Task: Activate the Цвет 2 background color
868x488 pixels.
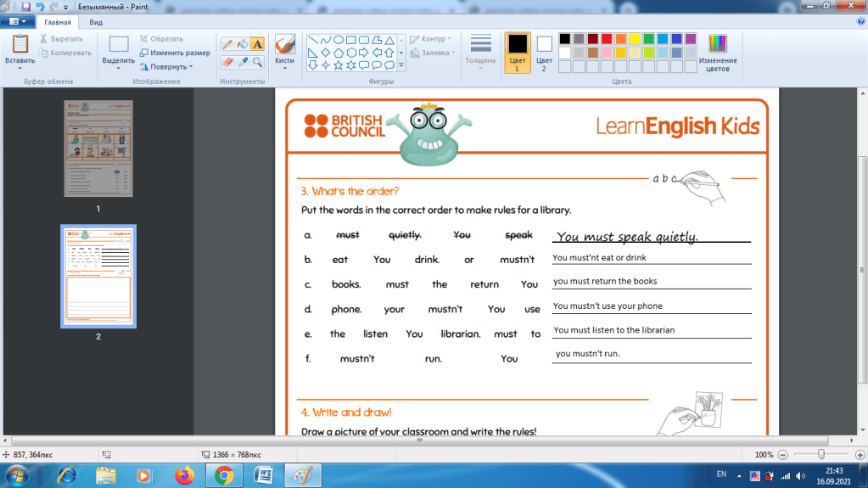Action: (x=544, y=51)
